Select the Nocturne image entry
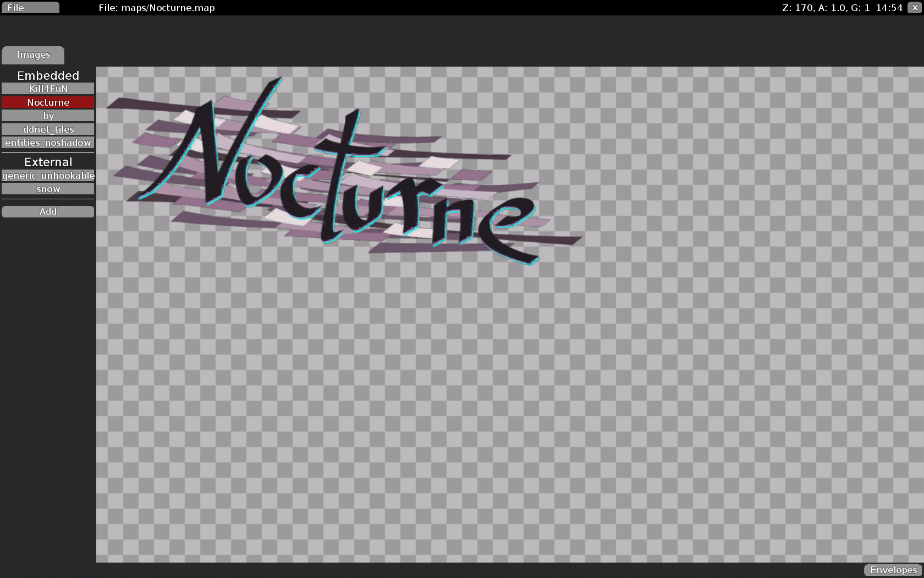The width and height of the screenshot is (924, 578). click(48, 102)
